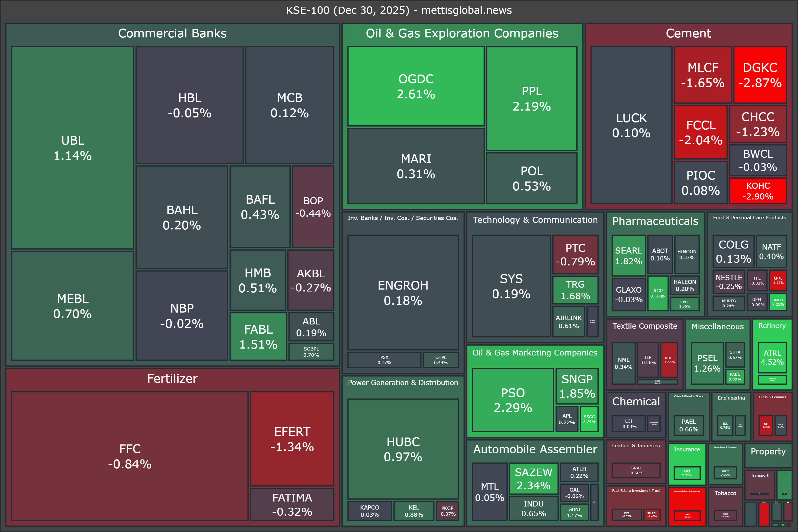
Task: Click the HUBC 0.97% tile
Action: [x=403, y=449]
